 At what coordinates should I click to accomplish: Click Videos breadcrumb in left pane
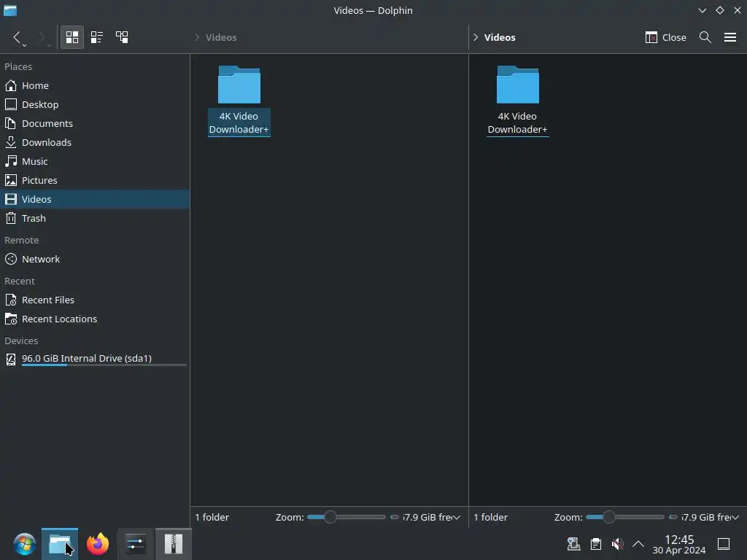point(221,37)
